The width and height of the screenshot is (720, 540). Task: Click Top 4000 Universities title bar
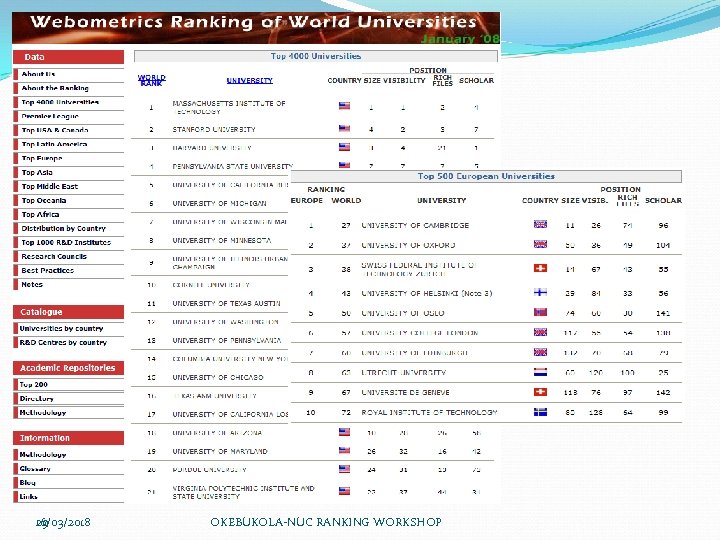(315, 56)
